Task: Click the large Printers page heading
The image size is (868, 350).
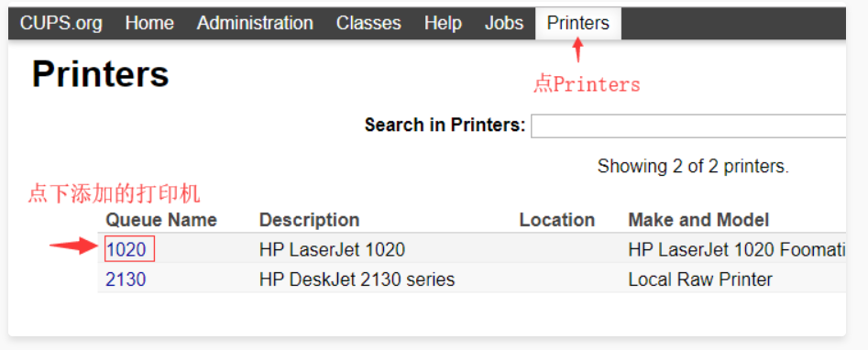Action: point(100,73)
